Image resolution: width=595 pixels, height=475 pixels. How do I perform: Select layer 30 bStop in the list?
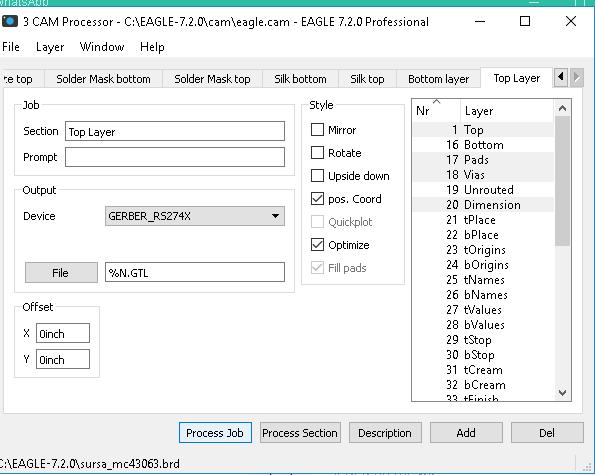[x=483, y=355]
